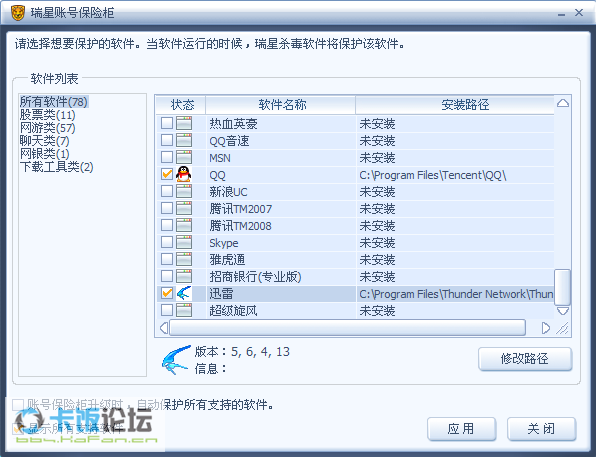The height and width of the screenshot is (457, 596).
Task: Tick the QQ音速 checkbox
Action: pos(167,140)
